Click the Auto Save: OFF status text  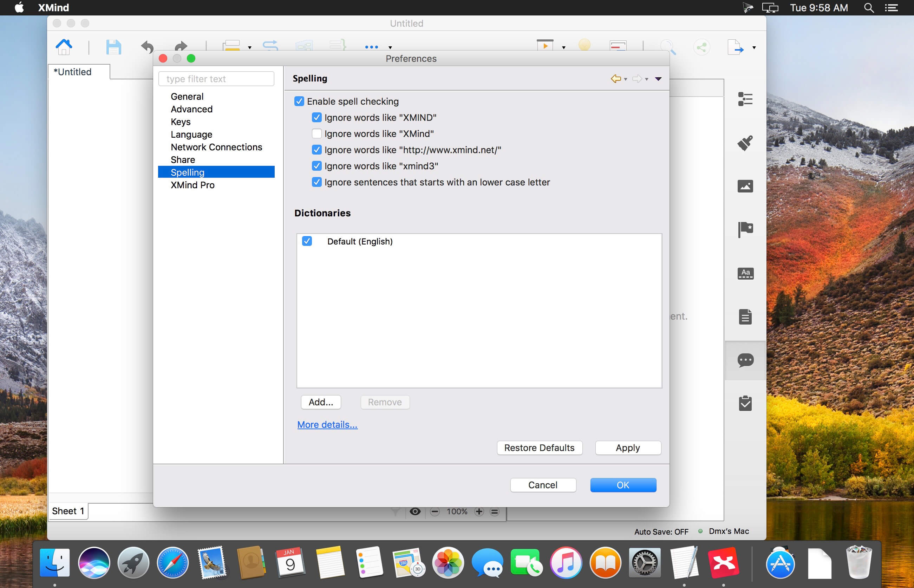click(661, 532)
